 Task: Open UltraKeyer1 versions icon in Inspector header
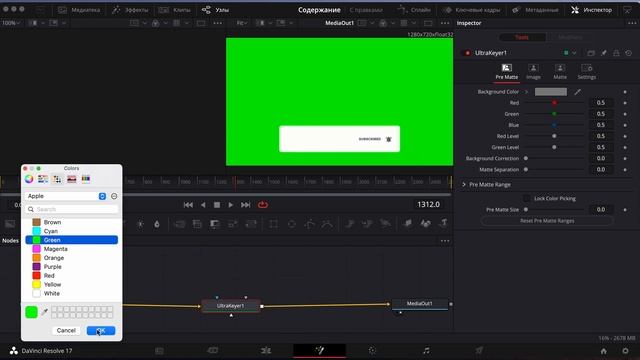tap(591, 53)
